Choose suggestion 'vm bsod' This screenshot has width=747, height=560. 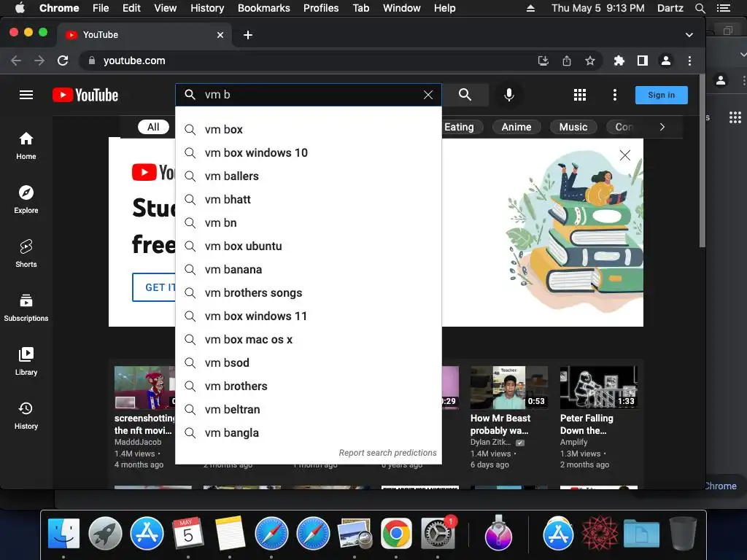click(309, 363)
